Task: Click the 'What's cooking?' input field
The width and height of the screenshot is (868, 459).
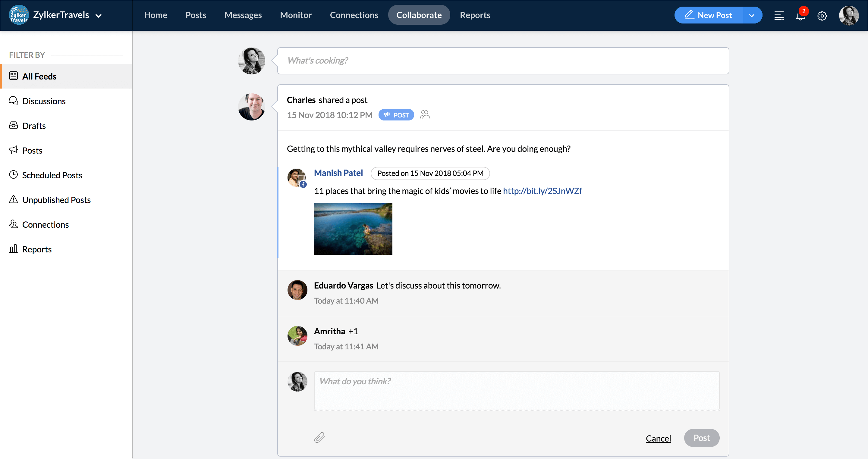Action: 503,61
